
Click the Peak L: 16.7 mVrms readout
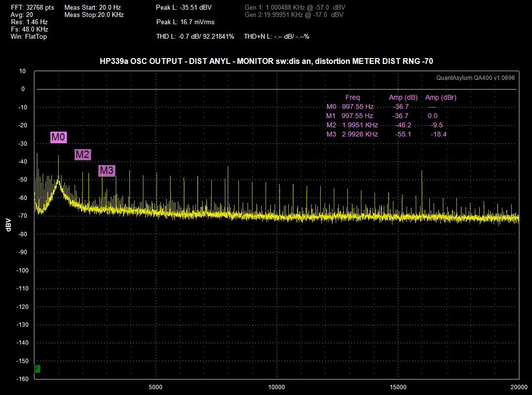point(185,22)
